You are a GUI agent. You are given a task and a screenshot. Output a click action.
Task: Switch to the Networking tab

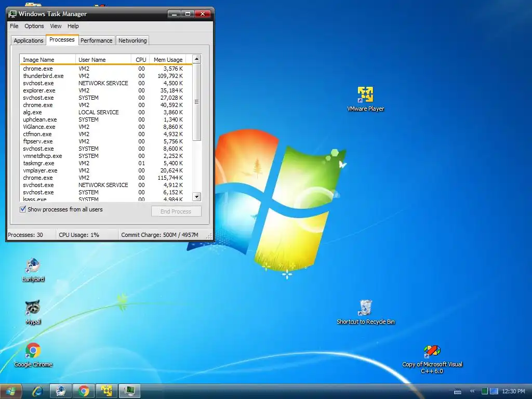[132, 41]
